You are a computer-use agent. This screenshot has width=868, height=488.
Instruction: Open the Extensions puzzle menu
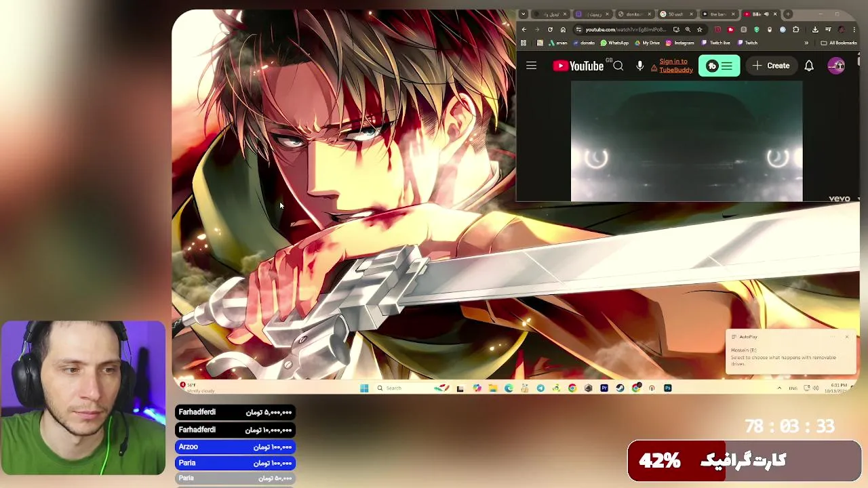[x=795, y=30]
